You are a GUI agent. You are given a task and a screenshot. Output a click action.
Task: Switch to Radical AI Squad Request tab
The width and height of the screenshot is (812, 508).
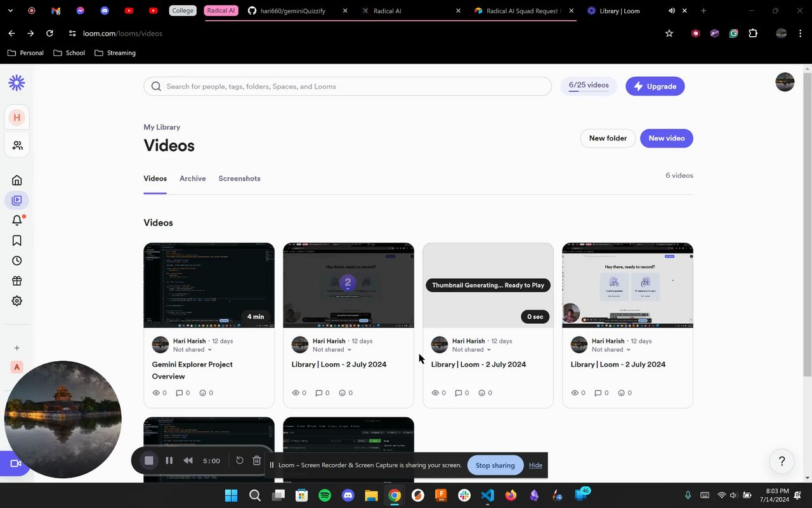tap(522, 11)
